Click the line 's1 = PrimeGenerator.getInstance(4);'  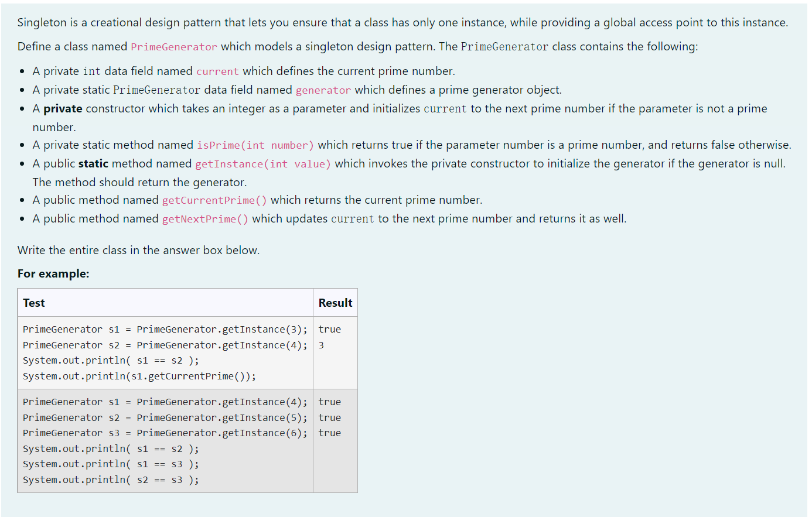[x=165, y=402]
